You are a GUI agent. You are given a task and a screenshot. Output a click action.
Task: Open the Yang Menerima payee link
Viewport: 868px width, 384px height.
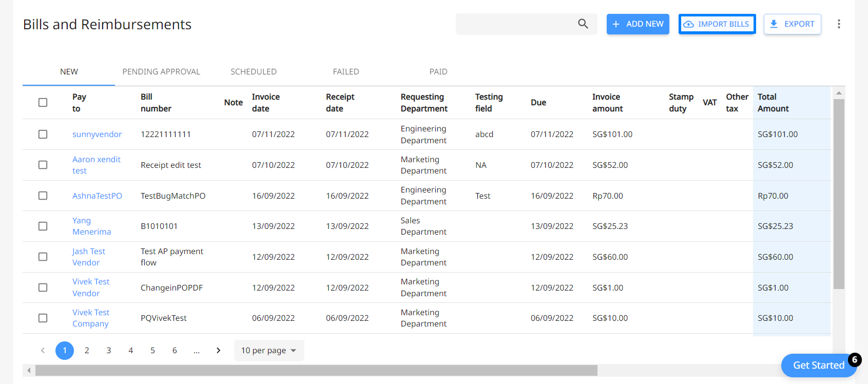pos(92,226)
